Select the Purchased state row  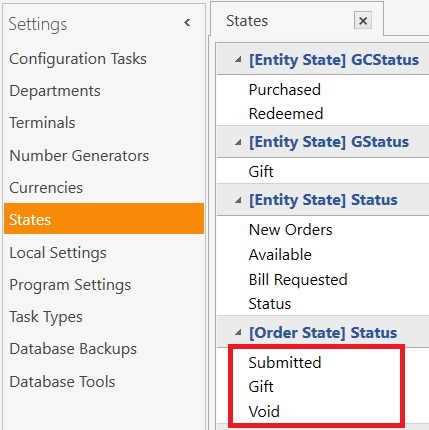323,90
